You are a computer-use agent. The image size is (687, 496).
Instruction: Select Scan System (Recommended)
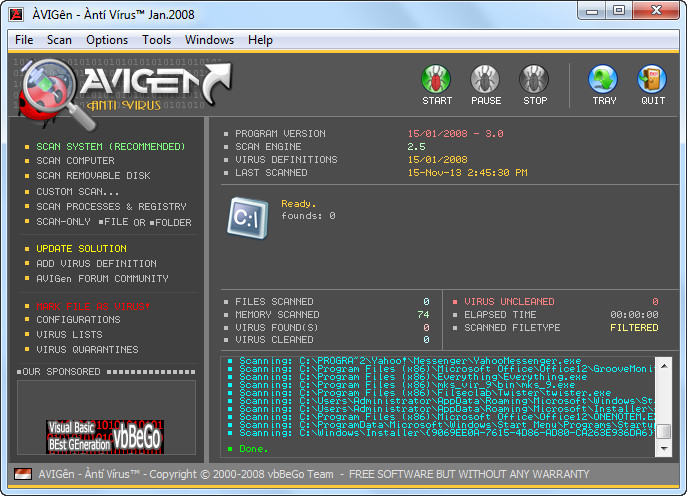pyautogui.click(x=111, y=147)
